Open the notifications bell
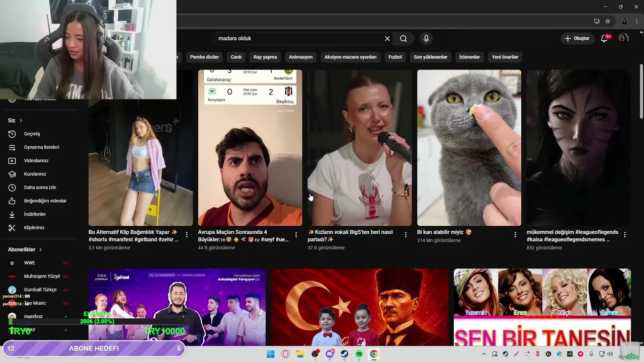The height and width of the screenshot is (362, 644). [x=605, y=39]
